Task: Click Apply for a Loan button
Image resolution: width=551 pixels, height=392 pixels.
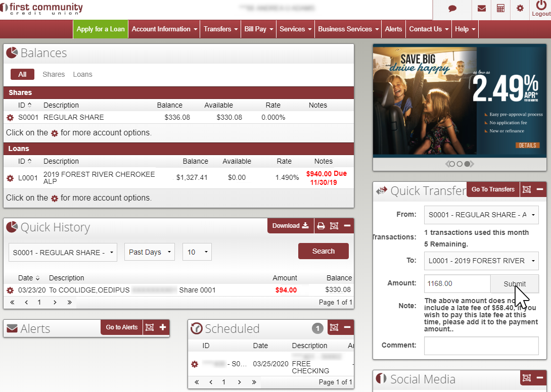Action: (x=101, y=29)
